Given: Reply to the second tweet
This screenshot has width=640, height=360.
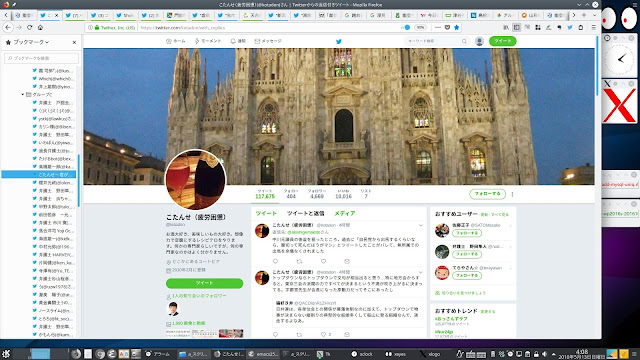Looking at the screenshot, I should [x=275, y=334].
